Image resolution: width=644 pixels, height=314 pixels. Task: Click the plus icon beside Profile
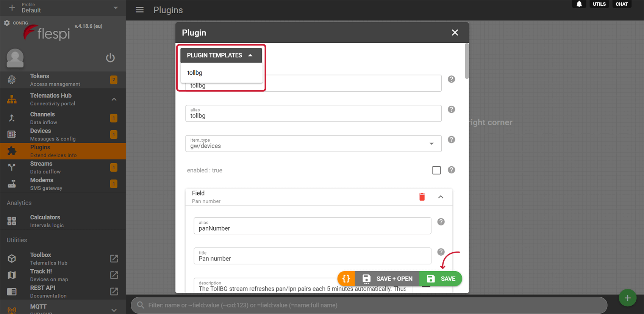coord(12,8)
